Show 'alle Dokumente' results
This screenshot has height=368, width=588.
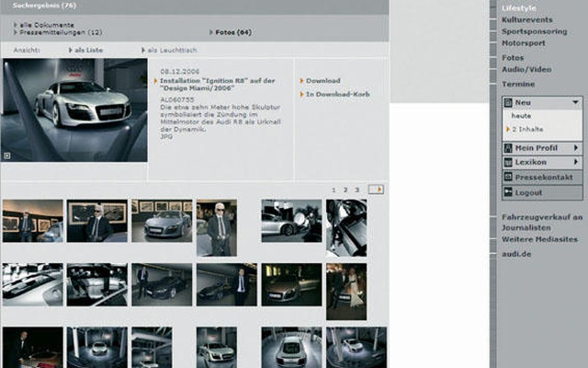47,25
